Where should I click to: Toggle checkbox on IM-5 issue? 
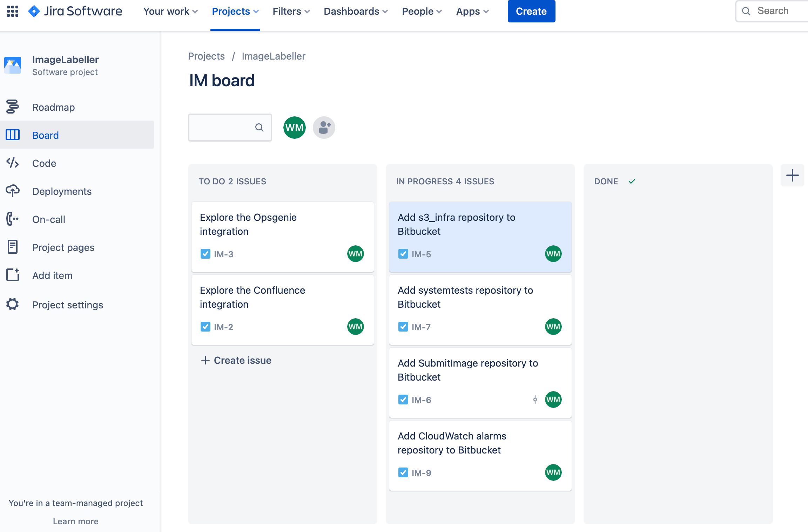(x=403, y=253)
